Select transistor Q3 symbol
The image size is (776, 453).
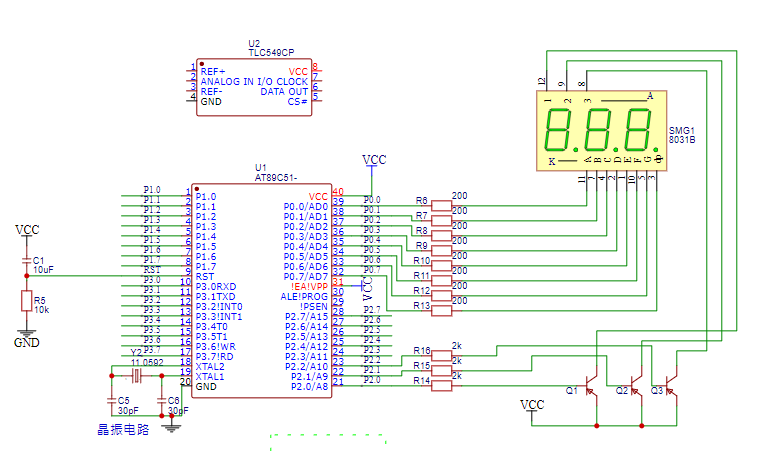click(x=671, y=386)
